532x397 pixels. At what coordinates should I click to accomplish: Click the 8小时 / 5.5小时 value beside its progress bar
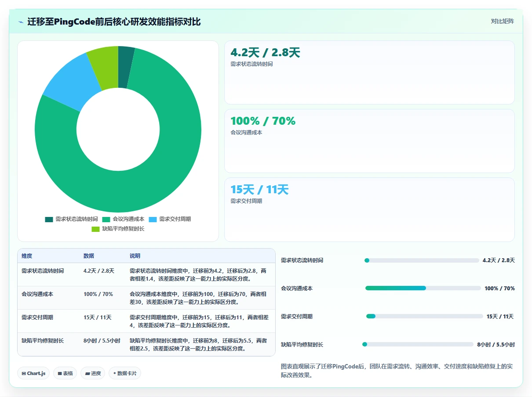[496, 345]
